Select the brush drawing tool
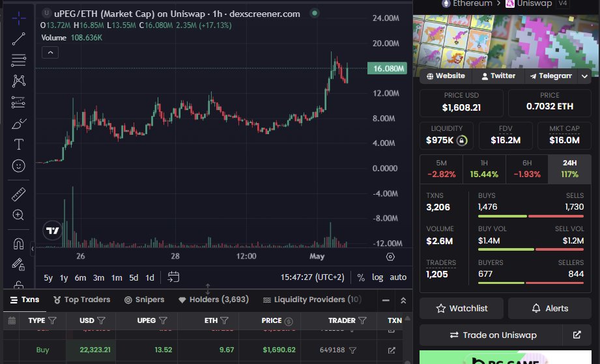600x364 pixels. 18,124
